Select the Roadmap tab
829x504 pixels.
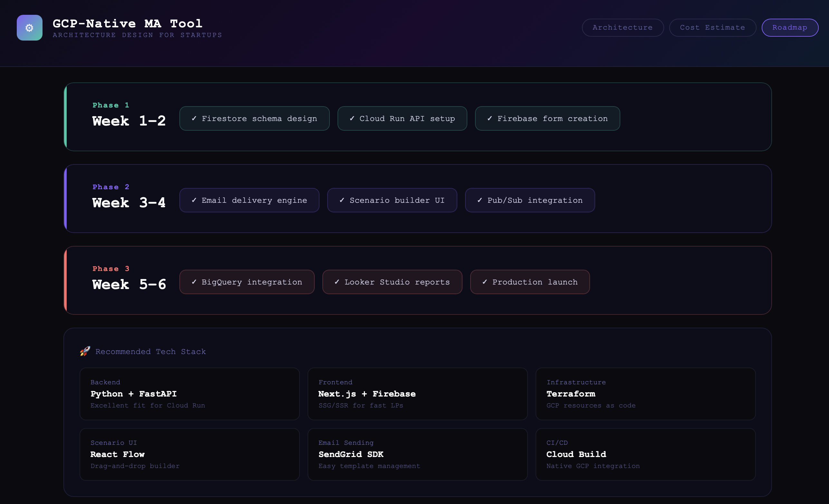[790, 28]
